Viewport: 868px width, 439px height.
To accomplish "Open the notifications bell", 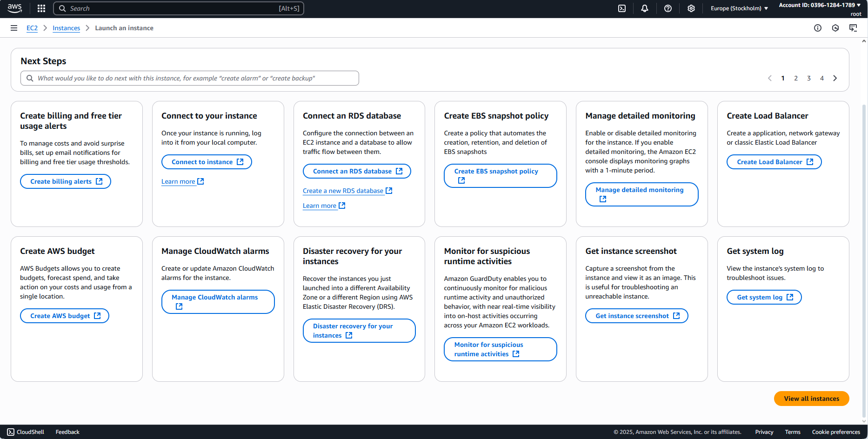I will (645, 8).
